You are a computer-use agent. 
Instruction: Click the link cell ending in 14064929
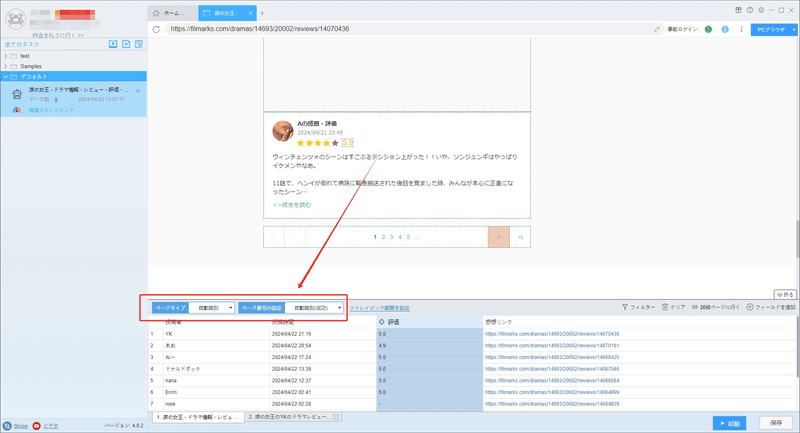coord(640,404)
